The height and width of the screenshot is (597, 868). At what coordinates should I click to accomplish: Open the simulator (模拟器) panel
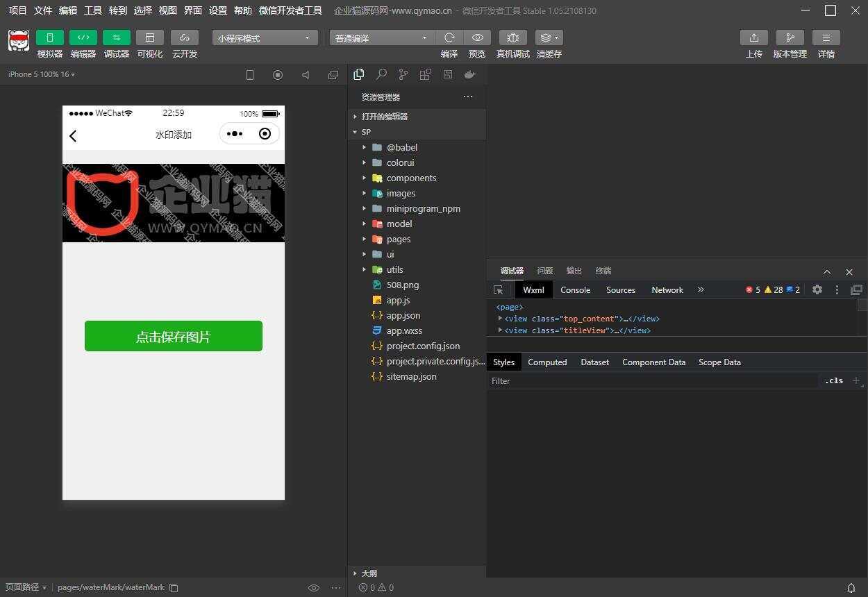coord(49,43)
